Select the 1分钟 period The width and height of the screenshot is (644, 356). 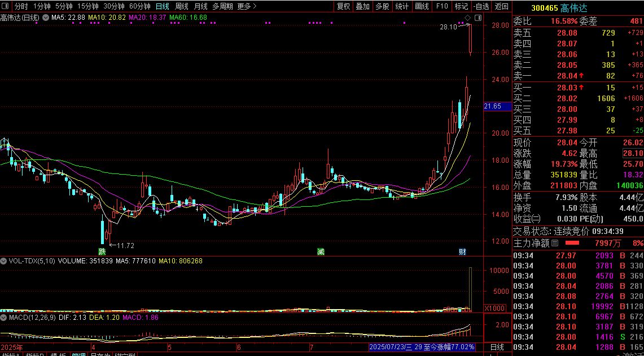[41, 6]
